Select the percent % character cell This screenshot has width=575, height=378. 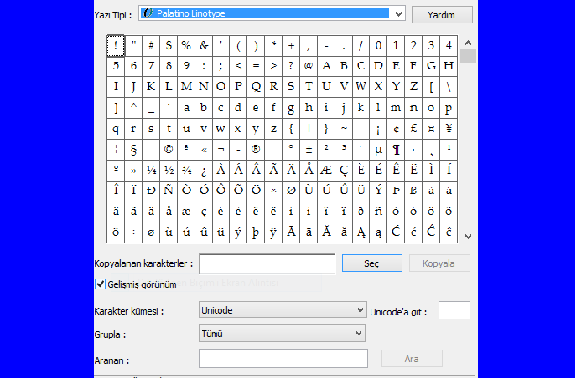pos(186,46)
